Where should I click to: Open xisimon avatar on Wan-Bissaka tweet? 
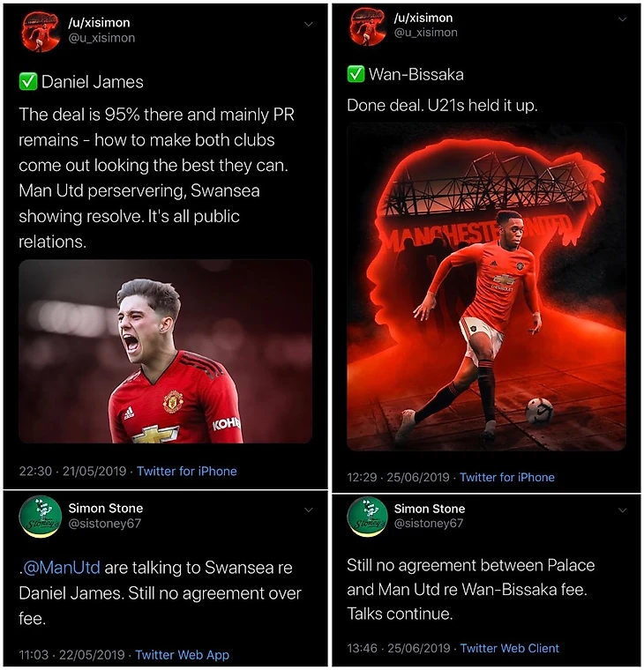point(368,26)
